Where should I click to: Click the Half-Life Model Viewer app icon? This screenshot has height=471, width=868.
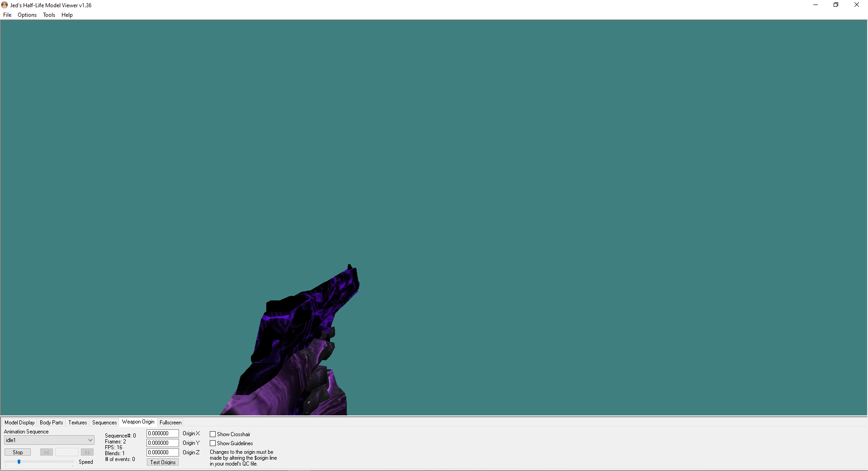click(x=5, y=5)
